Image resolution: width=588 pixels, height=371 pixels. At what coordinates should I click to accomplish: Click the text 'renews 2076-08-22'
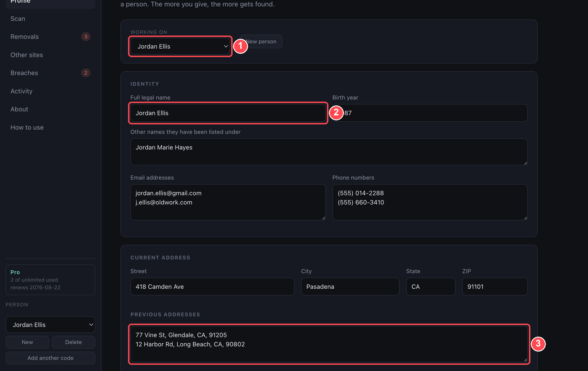tap(36, 287)
